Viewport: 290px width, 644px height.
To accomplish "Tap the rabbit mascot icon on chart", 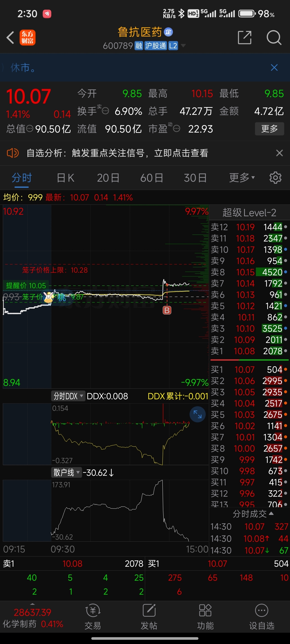I will click(48, 297).
